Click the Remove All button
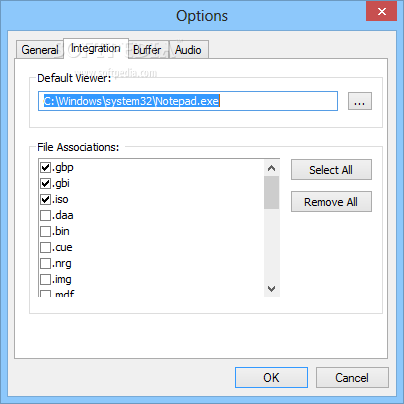 click(x=331, y=202)
